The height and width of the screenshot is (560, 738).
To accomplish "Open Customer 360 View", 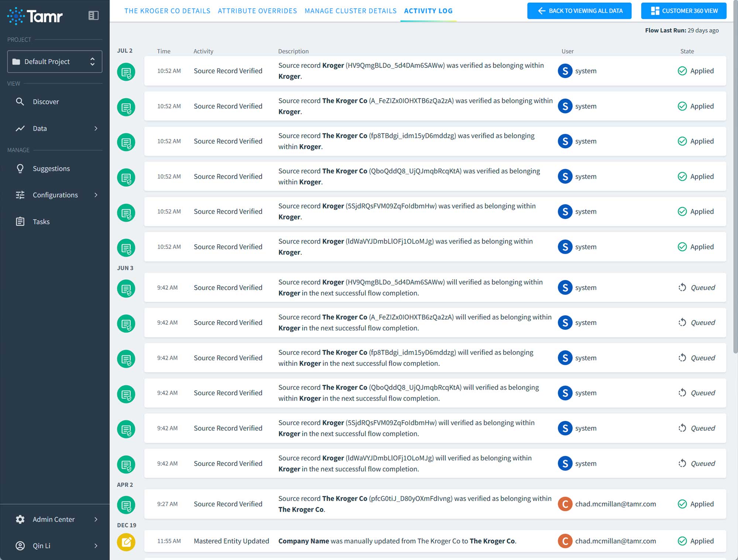I will [x=684, y=11].
